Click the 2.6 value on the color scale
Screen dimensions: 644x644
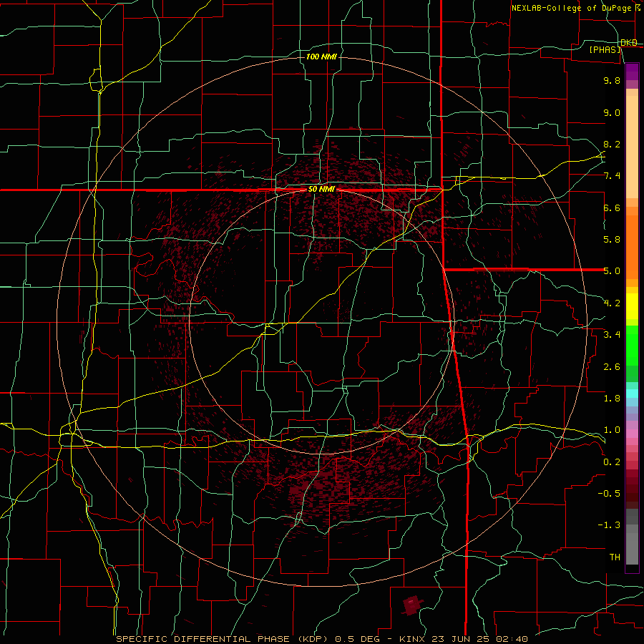(x=612, y=367)
